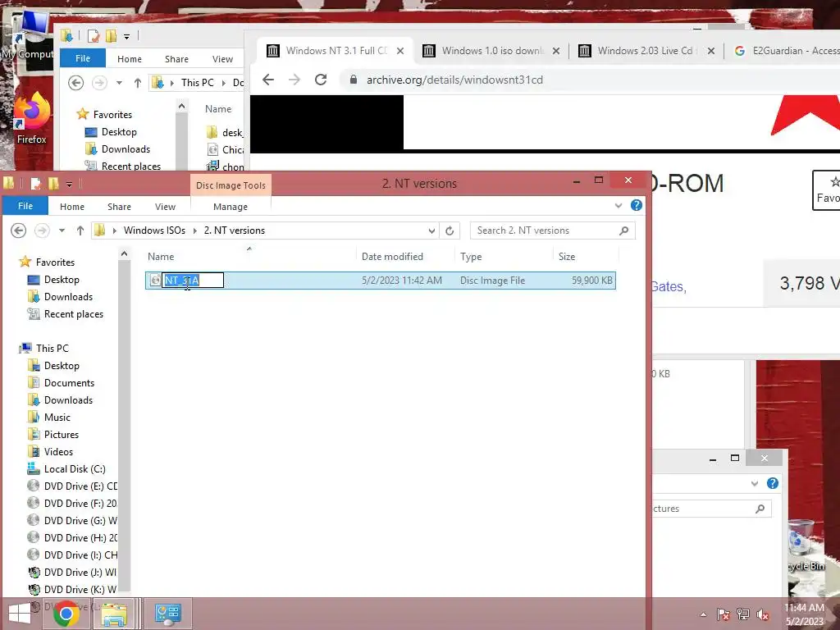Open Chrome from the taskbar
This screenshot has width=840, height=630.
pyautogui.click(x=66, y=614)
